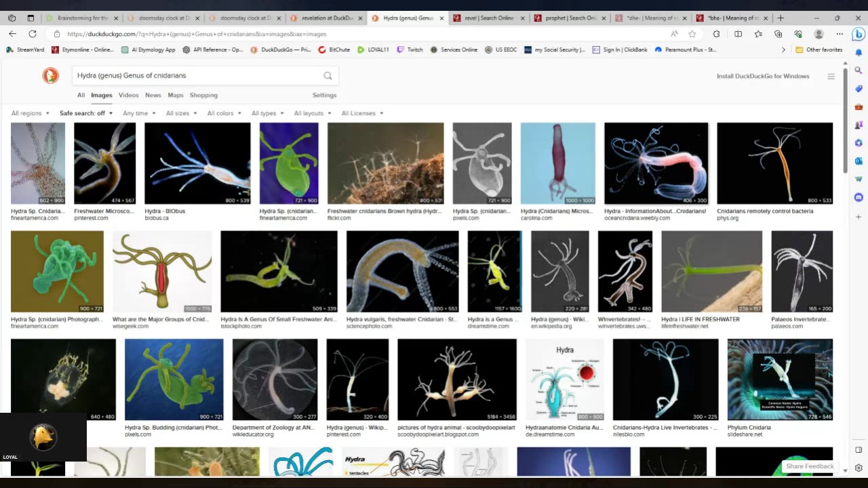
Task: Click the Share Feedback button
Action: 810,466
